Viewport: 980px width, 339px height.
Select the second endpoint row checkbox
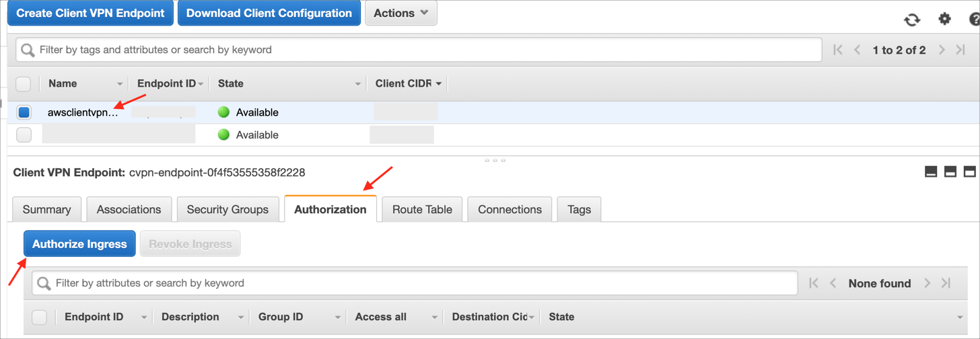point(24,135)
